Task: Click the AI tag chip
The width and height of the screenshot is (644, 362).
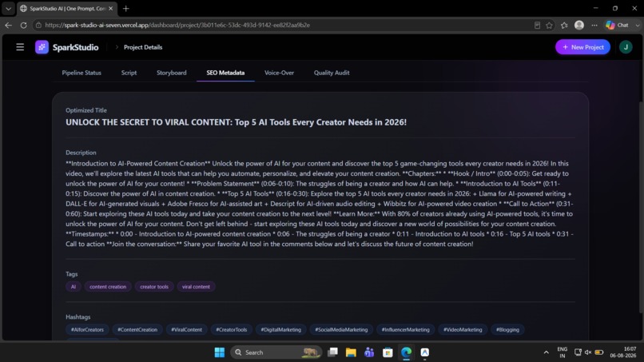Action: pyautogui.click(x=73, y=287)
